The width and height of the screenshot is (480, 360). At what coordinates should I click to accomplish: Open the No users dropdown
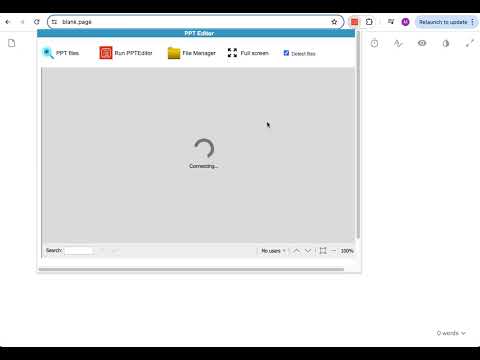(x=273, y=251)
